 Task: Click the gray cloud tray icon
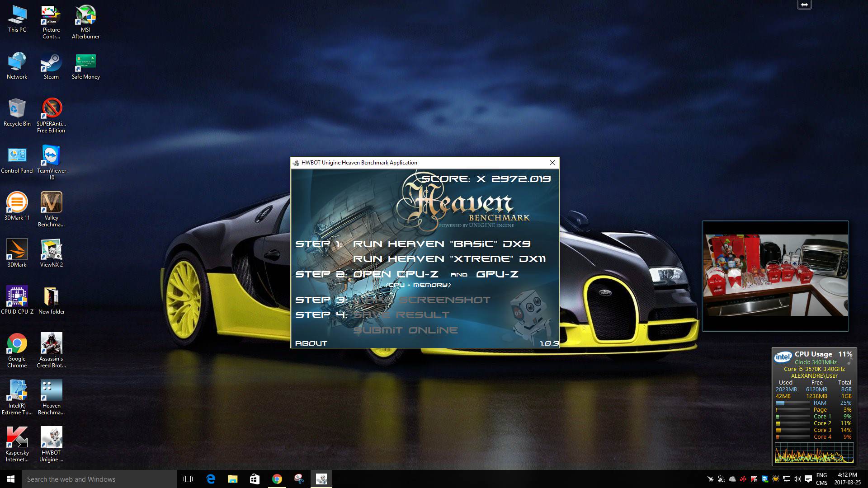tap(732, 479)
